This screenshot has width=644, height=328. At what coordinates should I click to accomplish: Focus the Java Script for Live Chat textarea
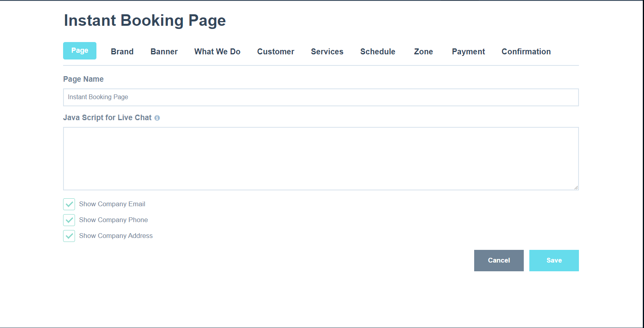[321, 159]
